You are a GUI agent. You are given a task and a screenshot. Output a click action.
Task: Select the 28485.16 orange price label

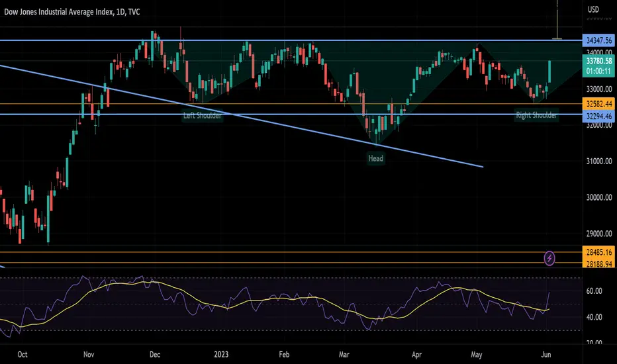[x=598, y=252]
